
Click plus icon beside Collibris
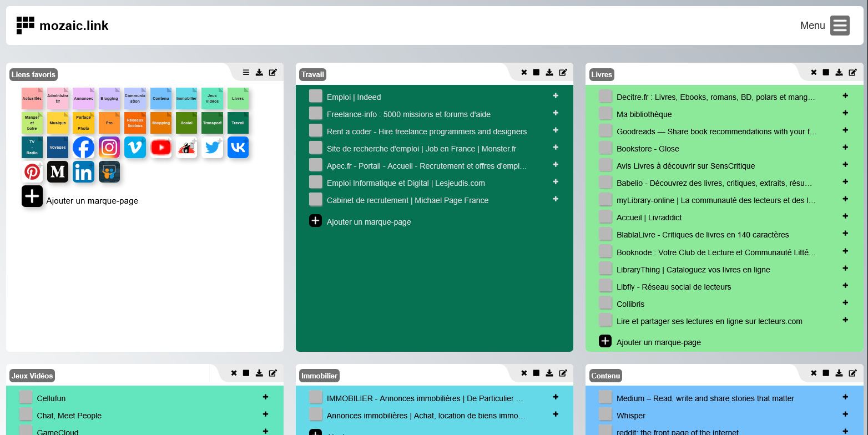pyautogui.click(x=845, y=302)
